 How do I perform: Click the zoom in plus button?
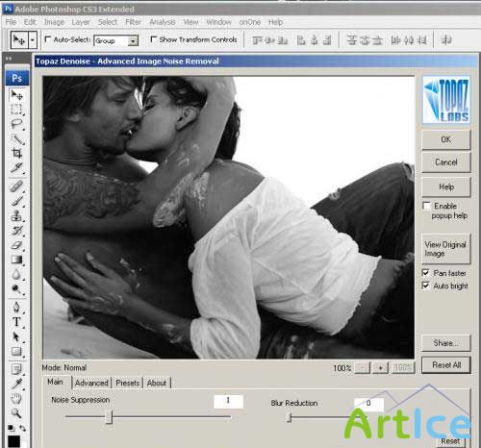pos(380,367)
